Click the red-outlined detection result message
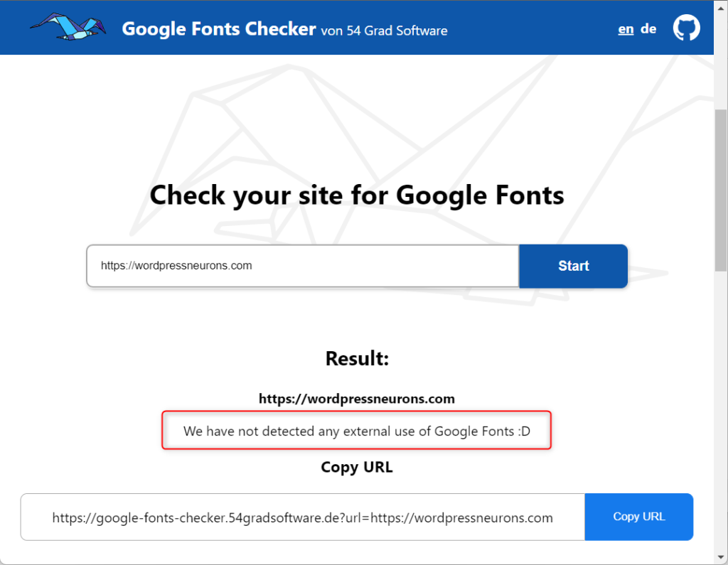Image resolution: width=728 pixels, height=565 pixels. tap(356, 431)
